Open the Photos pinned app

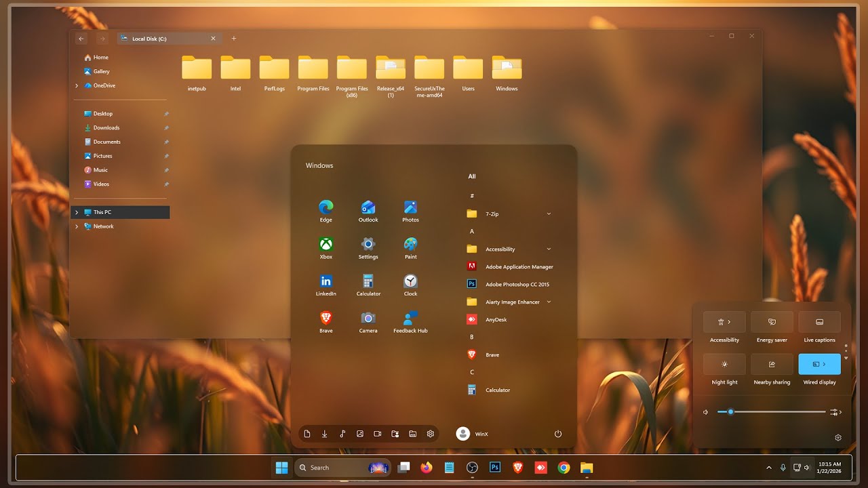pos(410,211)
